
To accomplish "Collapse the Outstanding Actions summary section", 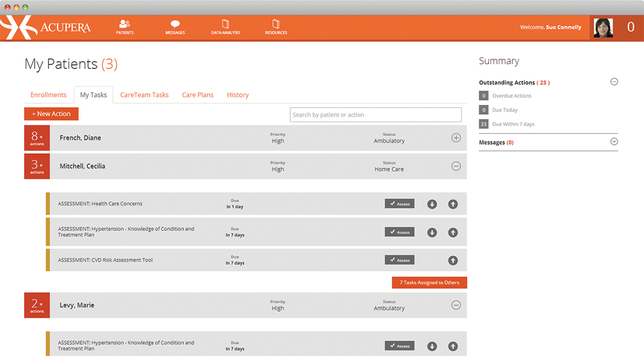I will tap(614, 82).
